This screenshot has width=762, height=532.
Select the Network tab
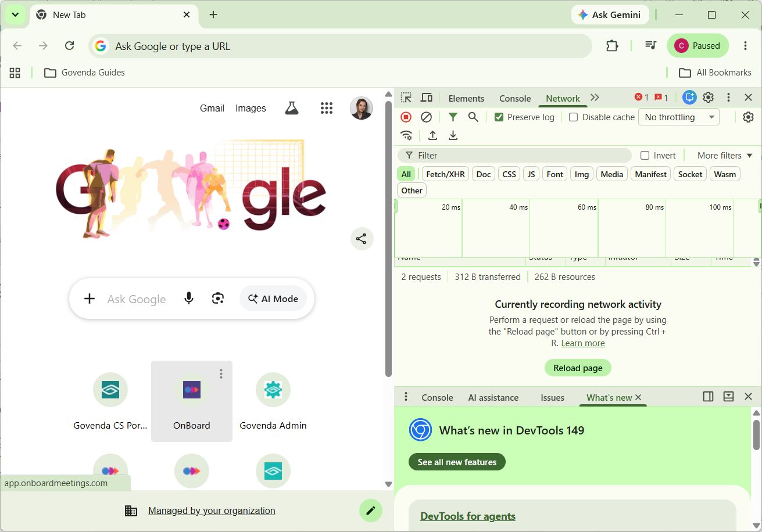click(x=563, y=98)
